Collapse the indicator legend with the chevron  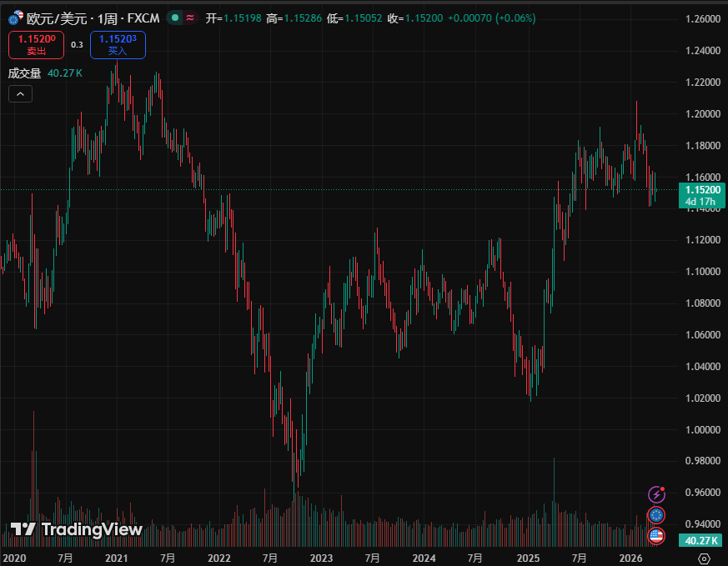tap(20, 94)
